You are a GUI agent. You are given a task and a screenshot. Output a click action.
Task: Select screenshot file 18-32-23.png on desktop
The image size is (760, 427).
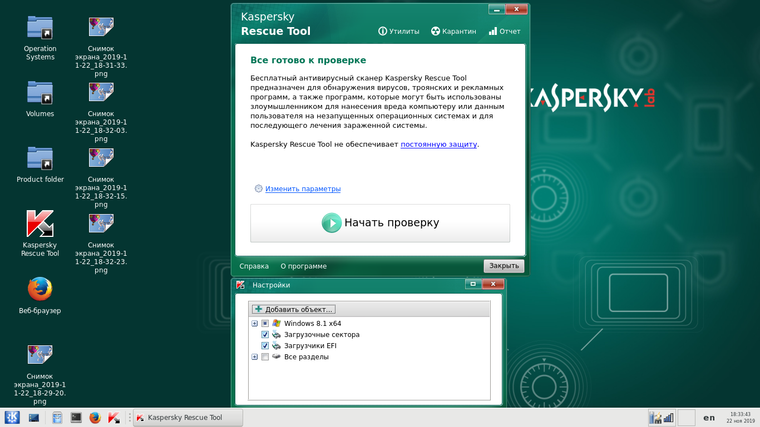[101, 243]
